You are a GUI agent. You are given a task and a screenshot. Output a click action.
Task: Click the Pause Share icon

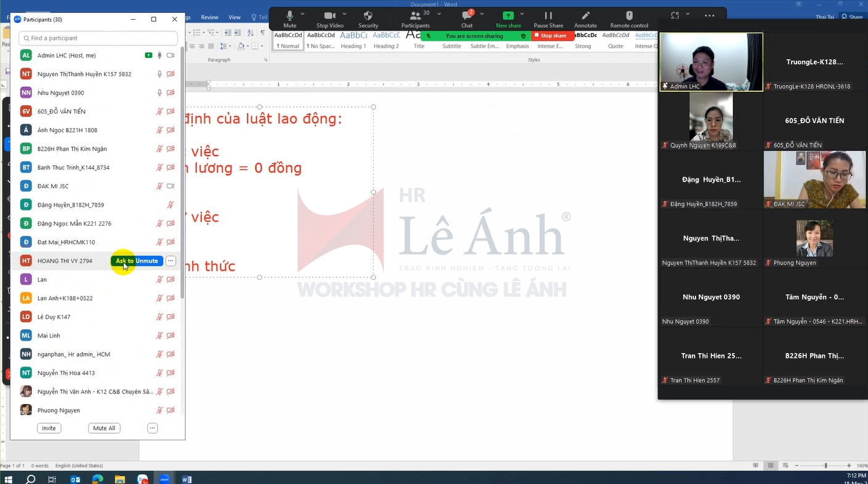[548, 16]
